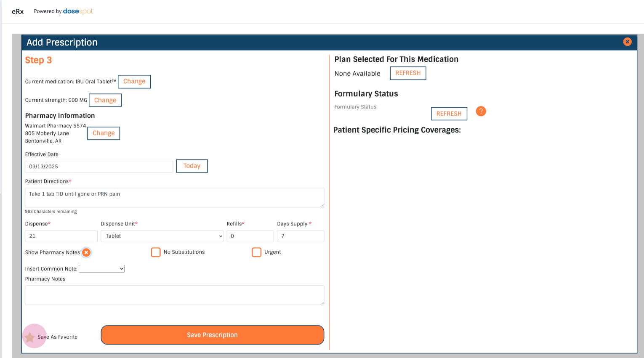Click the Refills input field

pos(250,236)
